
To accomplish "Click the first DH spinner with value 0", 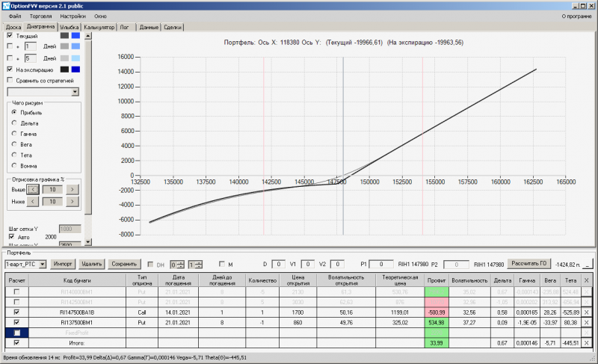I will (x=177, y=264).
